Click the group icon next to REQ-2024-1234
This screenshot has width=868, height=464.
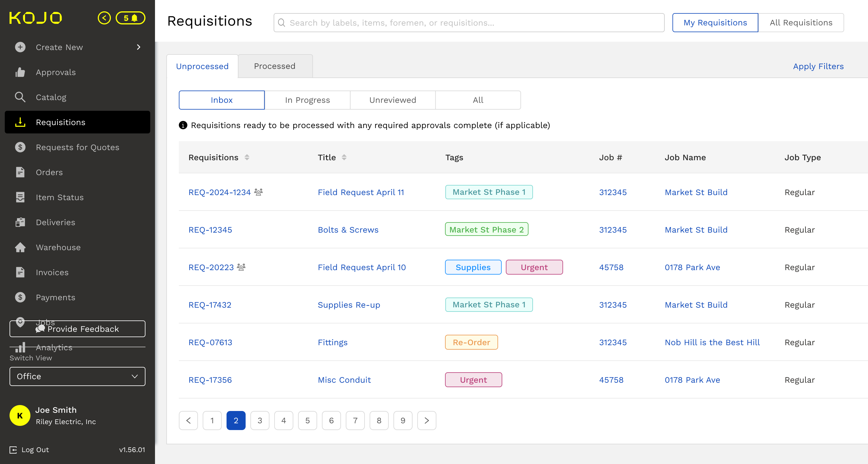pos(258,192)
